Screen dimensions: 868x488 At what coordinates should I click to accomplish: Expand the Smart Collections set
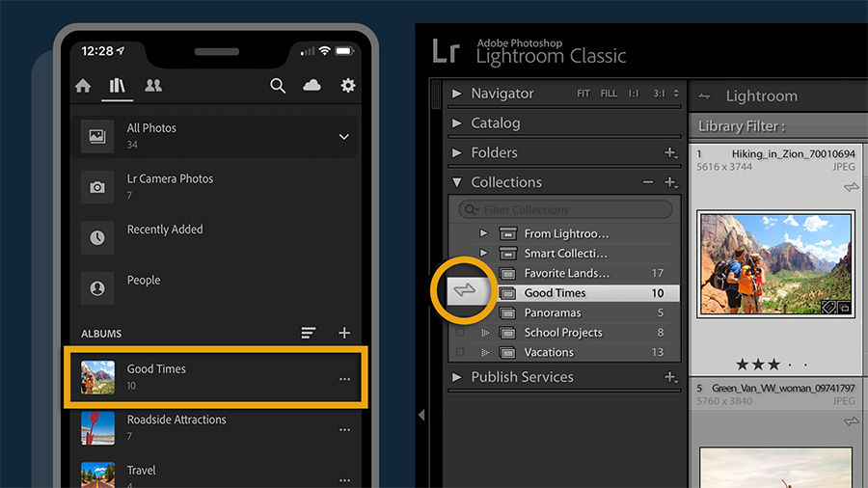point(483,253)
